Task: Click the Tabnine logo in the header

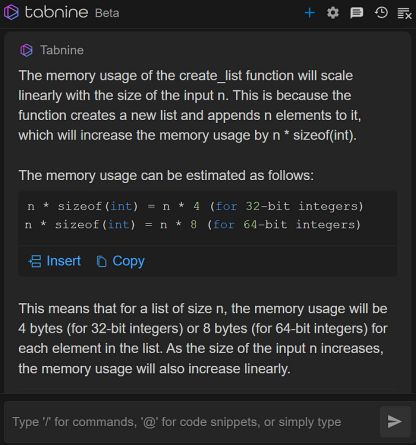Action: click(11, 12)
